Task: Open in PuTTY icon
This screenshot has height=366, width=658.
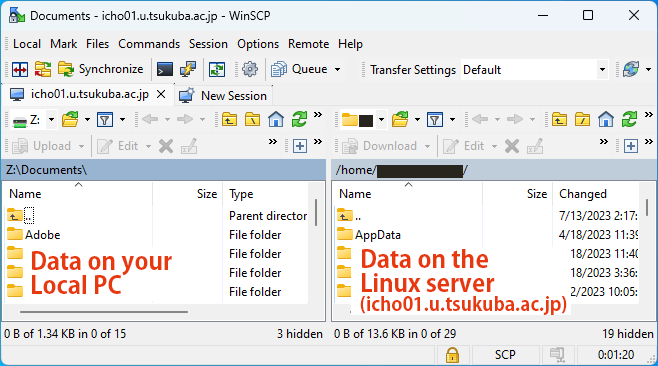Action: (188, 69)
